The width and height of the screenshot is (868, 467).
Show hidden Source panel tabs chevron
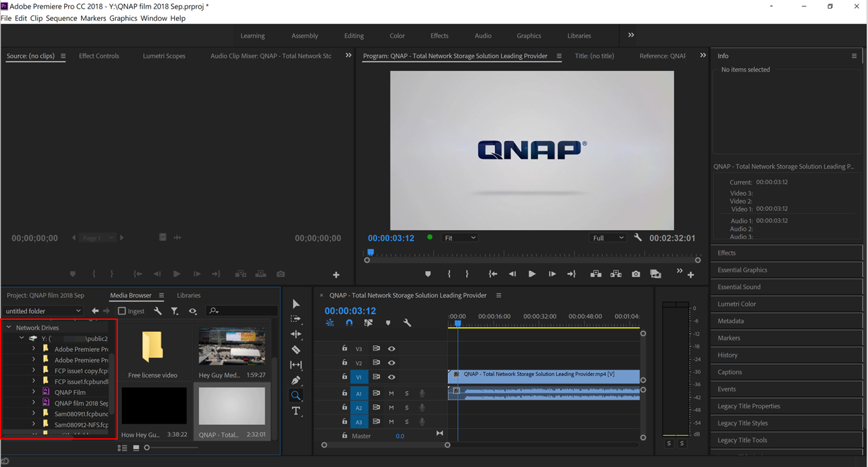coord(348,56)
